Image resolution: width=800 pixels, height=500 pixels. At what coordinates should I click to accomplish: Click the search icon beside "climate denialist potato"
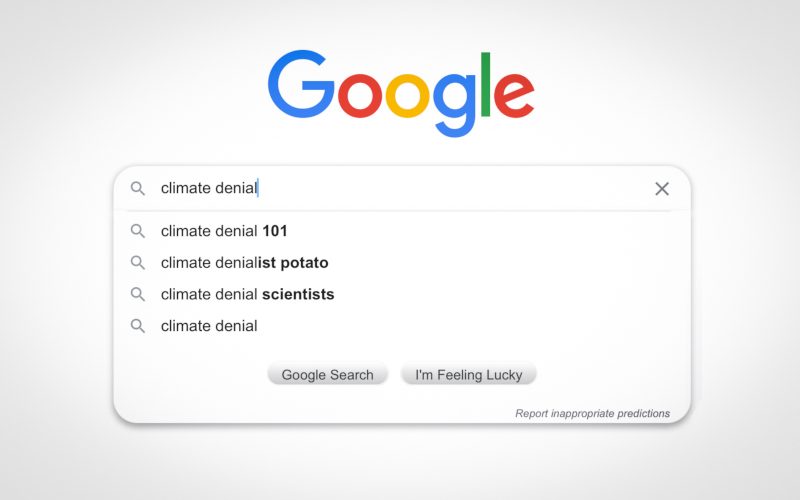(138, 263)
